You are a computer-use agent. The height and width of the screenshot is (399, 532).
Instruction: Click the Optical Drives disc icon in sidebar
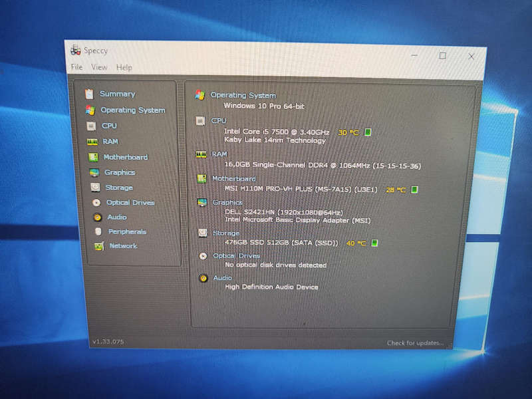96,203
